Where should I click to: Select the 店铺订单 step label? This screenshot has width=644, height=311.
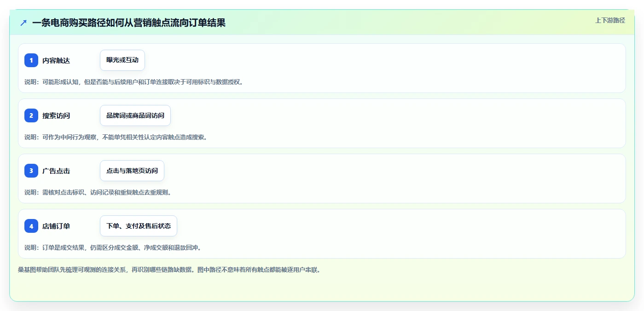point(56,226)
